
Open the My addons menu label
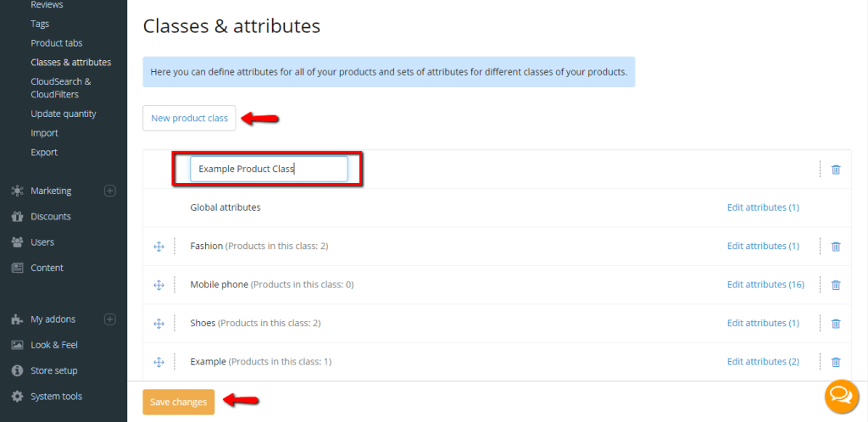53,319
